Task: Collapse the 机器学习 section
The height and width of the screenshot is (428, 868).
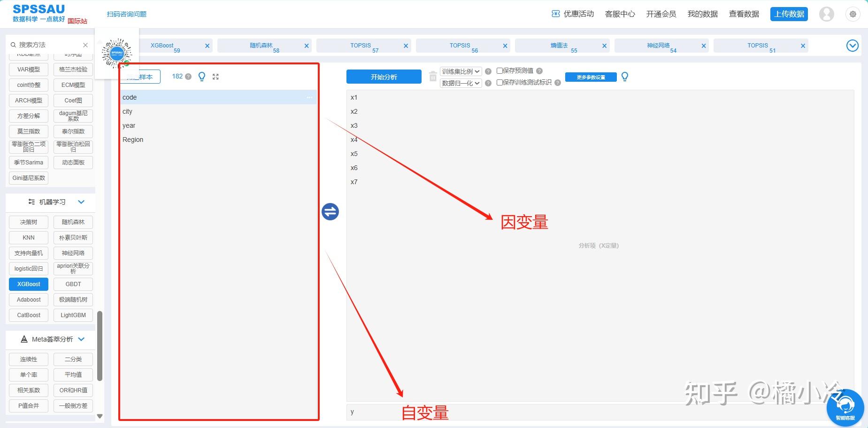Action: click(81, 202)
